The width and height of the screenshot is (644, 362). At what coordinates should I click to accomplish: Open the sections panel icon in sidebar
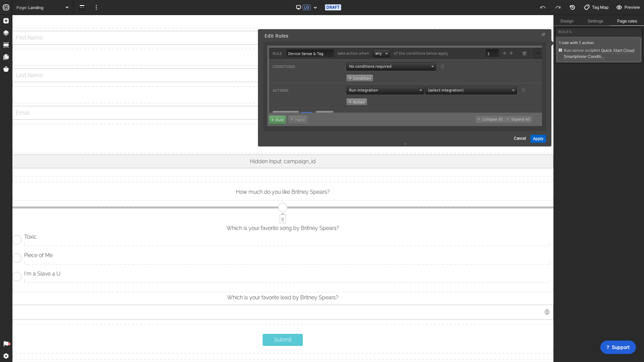coord(6,45)
